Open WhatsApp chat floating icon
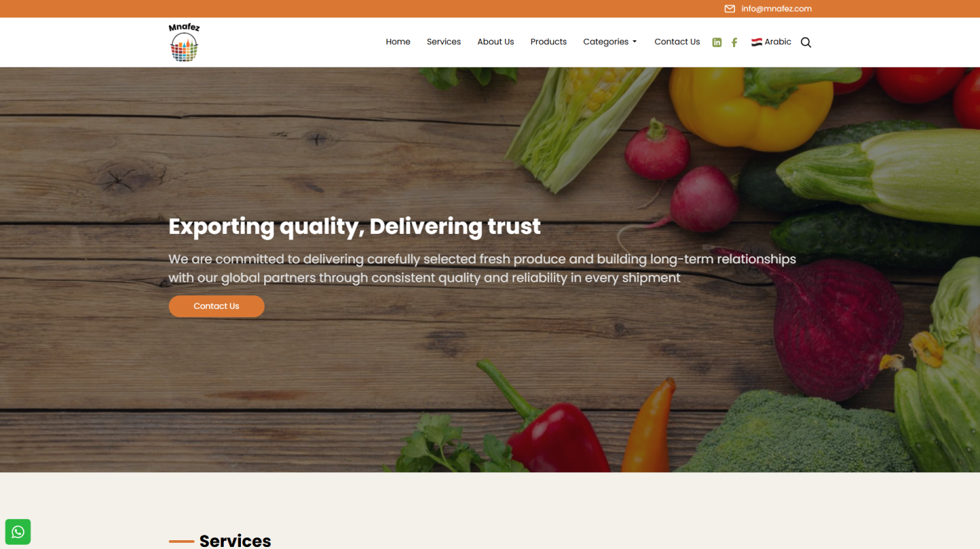The image size is (980, 549). click(18, 531)
